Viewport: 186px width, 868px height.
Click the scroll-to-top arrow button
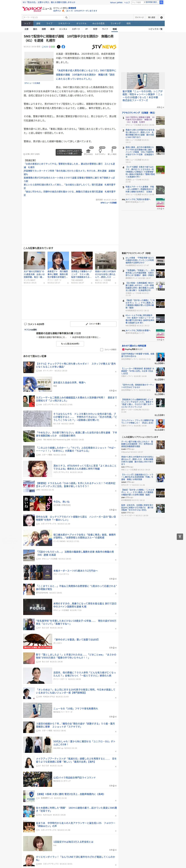pos(180,536)
